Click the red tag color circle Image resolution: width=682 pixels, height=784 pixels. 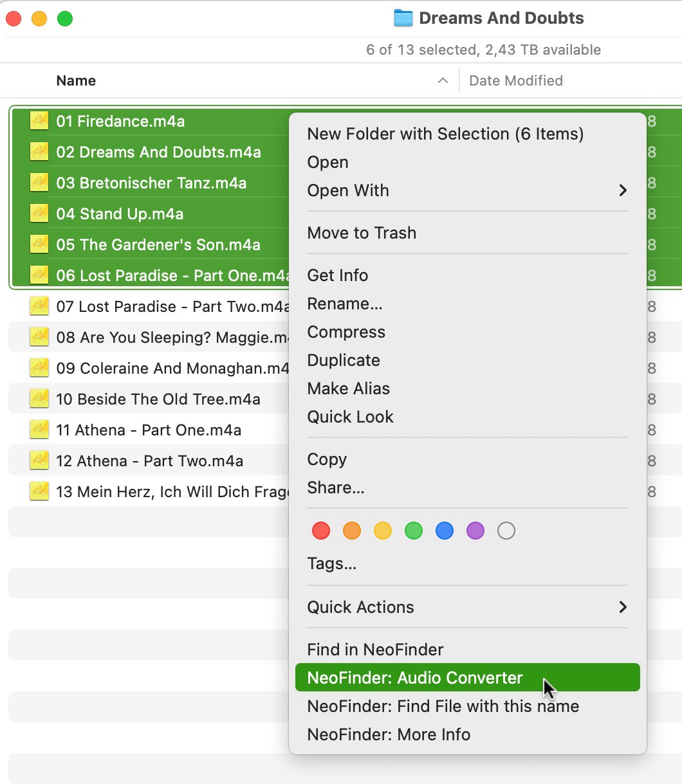coord(320,531)
